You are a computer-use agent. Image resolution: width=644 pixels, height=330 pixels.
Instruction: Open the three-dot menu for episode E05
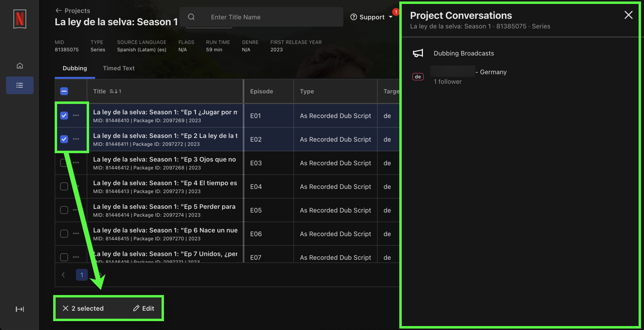[x=76, y=210]
